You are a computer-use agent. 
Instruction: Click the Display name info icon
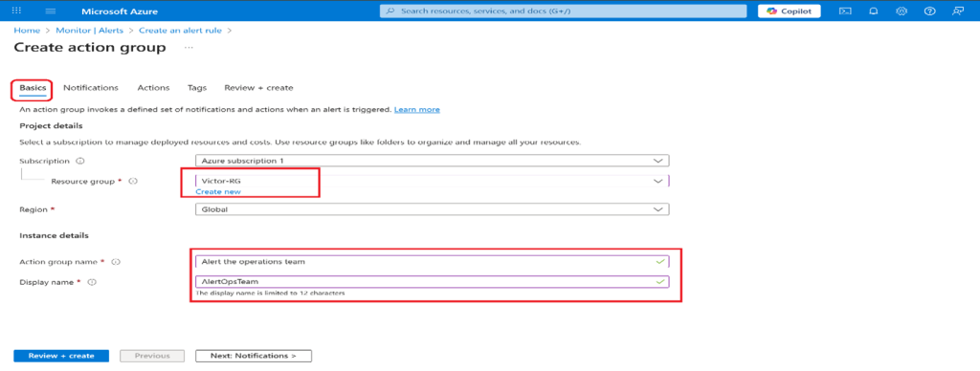(x=92, y=282)
